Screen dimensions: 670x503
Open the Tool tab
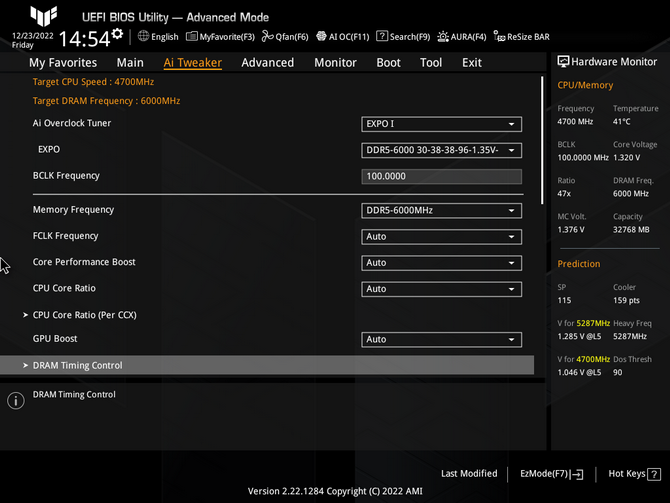(x=431, y=62)
